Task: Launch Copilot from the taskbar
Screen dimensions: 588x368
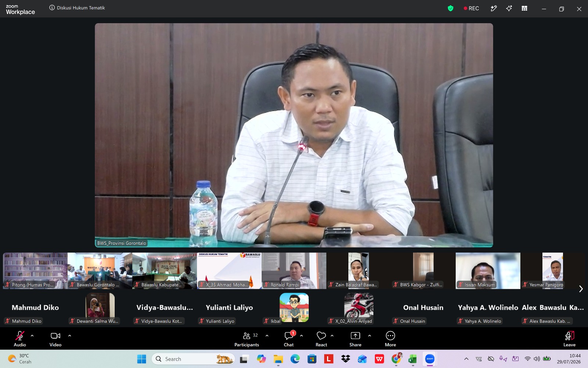Action: pyautogui.click(x=261, y=359)
